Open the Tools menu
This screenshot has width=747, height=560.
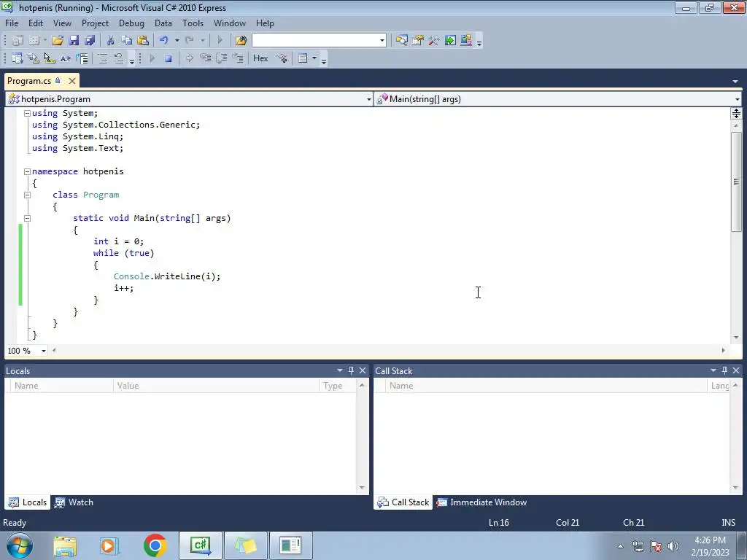tap(193, 23)
